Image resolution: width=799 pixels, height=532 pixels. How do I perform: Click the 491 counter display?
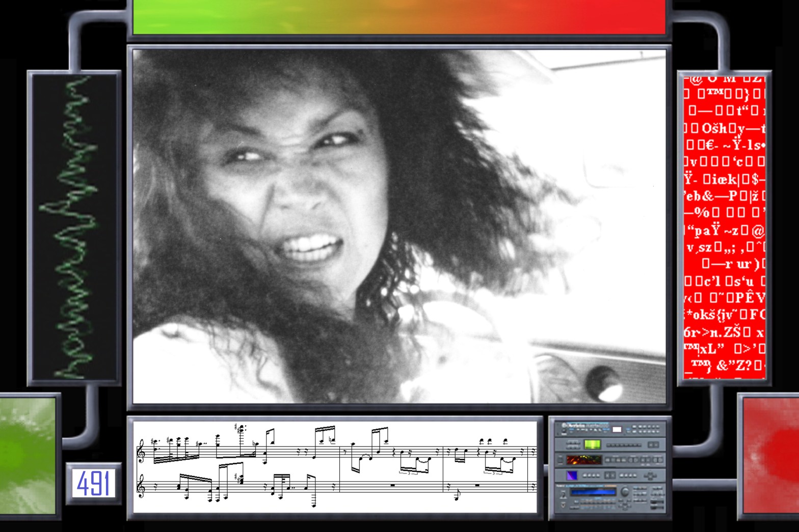(x=93, y=483)
